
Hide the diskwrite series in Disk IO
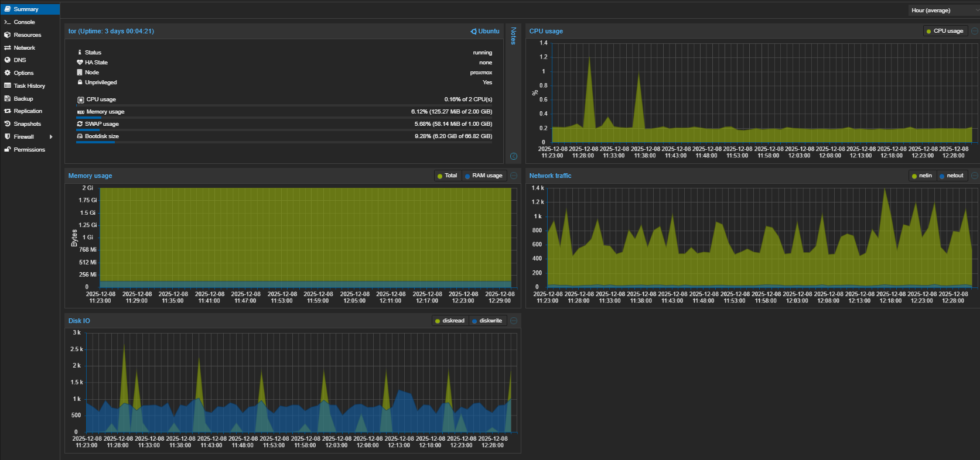point(487,321)
